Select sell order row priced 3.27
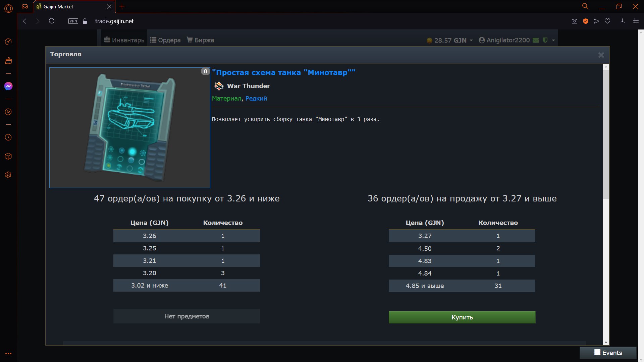 pos(462,236)
